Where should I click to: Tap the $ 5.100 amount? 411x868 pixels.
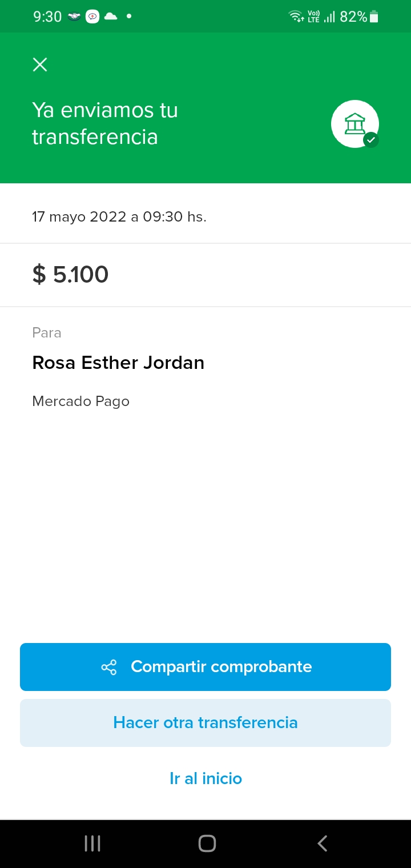[x=71, y=275]
